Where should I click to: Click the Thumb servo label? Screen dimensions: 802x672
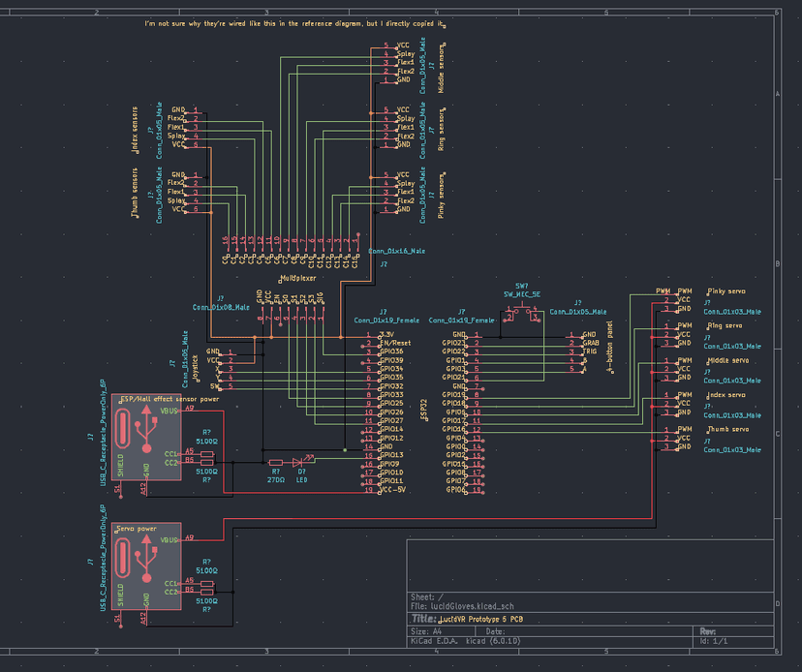click(726, 430)
